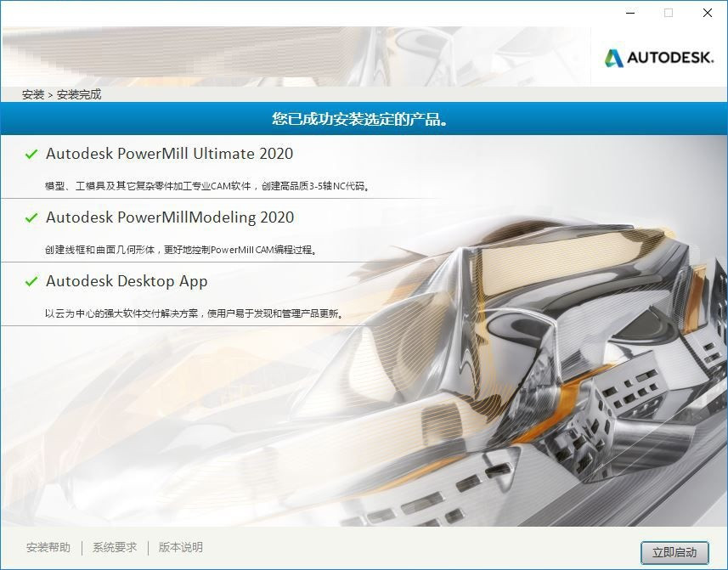Click the blue 您已成功安装选定的产品 banner

[x=364, y=119]
